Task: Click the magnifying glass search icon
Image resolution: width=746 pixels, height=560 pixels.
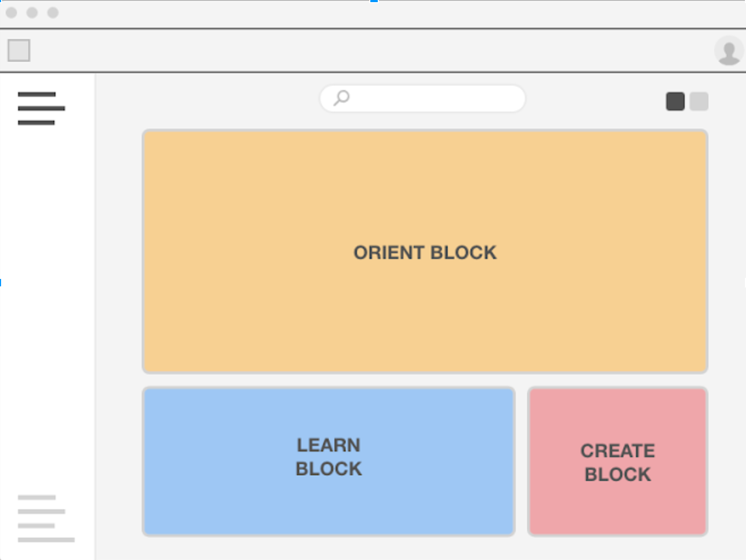Action: click(x=342, y=98)
